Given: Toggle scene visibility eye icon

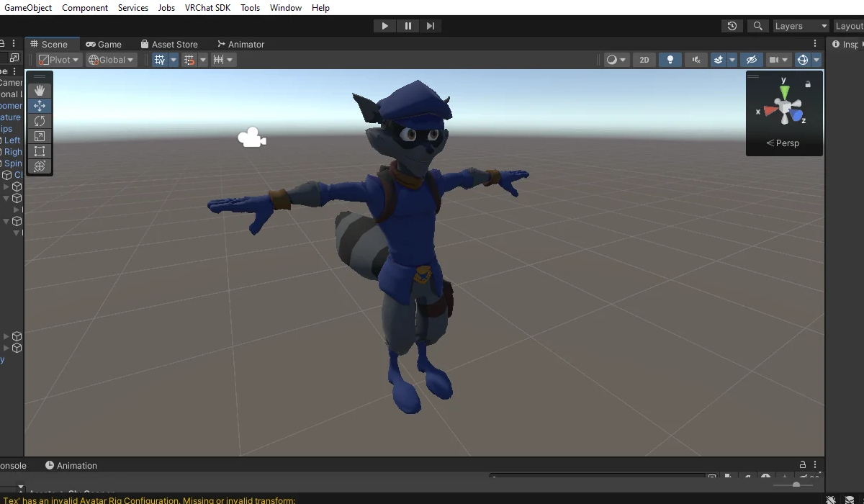Looking at the screenshot, I should point(751,60).
